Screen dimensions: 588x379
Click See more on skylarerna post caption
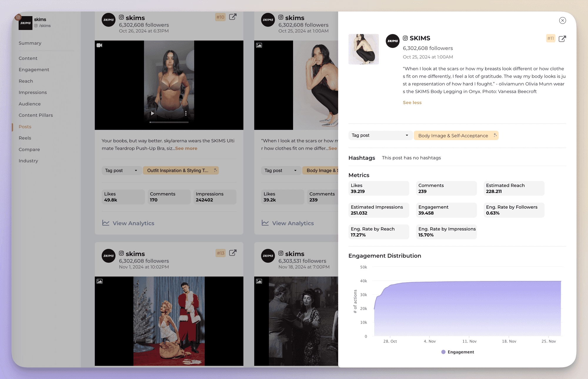(186, 148)
